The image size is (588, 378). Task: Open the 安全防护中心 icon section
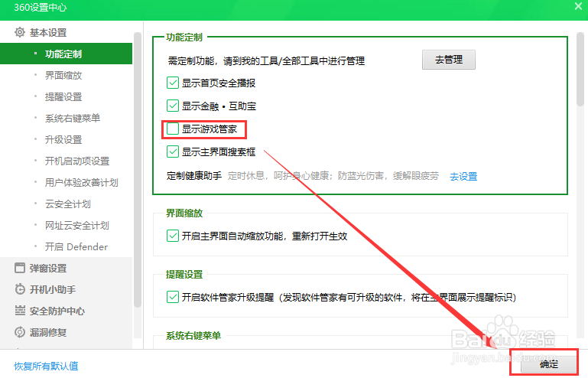50,311
